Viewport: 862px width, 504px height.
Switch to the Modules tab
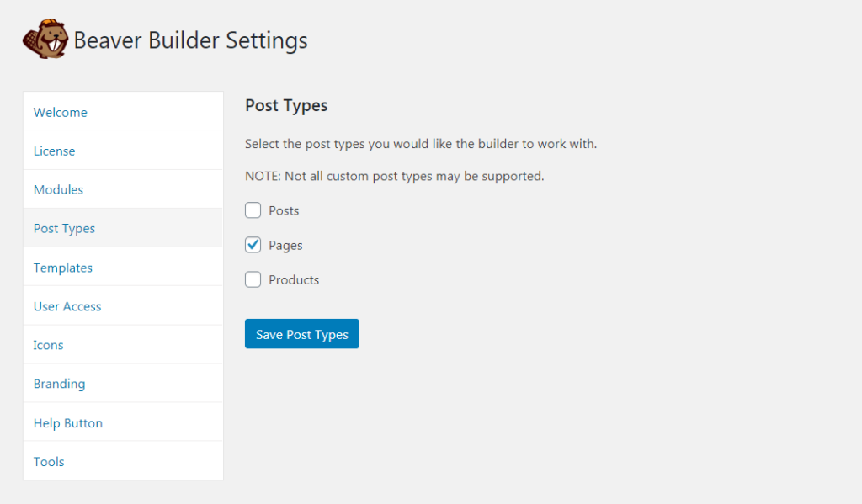(58, 189)
